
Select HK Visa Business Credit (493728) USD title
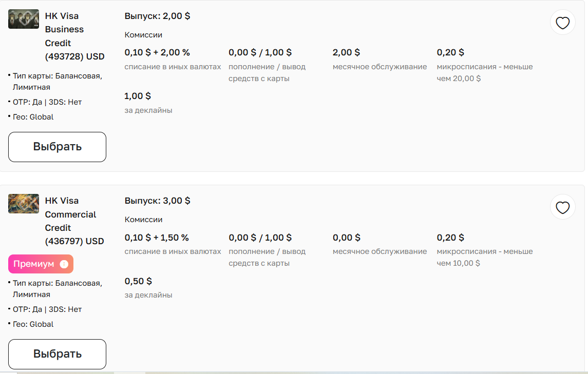click(x=74, y=36)
